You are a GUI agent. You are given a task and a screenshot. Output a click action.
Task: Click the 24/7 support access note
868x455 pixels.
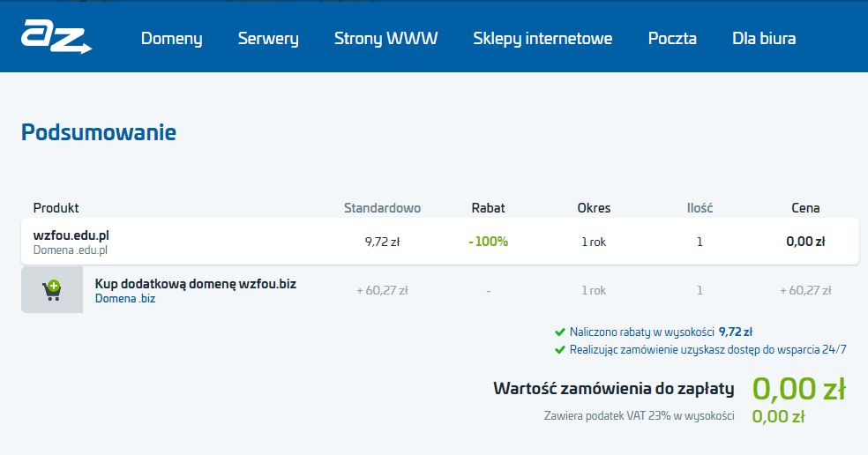[x=708, y=350]
